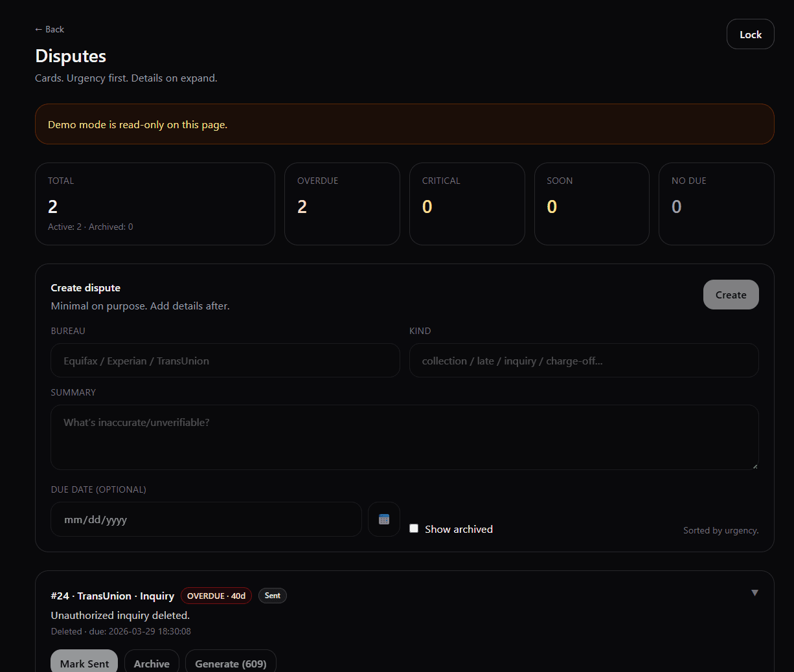Click the 'Sorted by urgency.' text

[x=721, y=530]
